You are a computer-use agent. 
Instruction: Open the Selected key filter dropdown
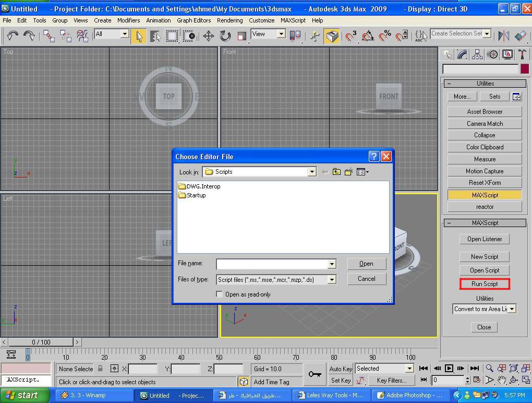tap(409, 369)
